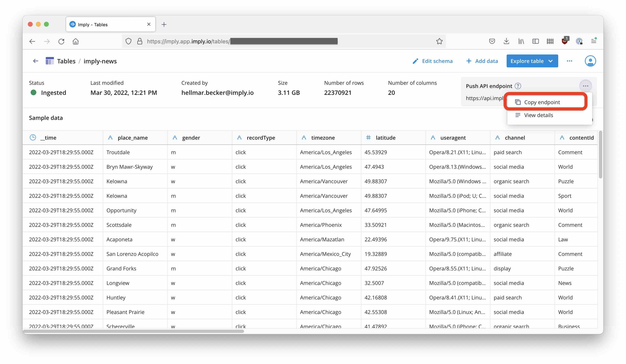Click the Copy endpoint option
Viewport: 626px width, 364px height.
coord(542,101)
